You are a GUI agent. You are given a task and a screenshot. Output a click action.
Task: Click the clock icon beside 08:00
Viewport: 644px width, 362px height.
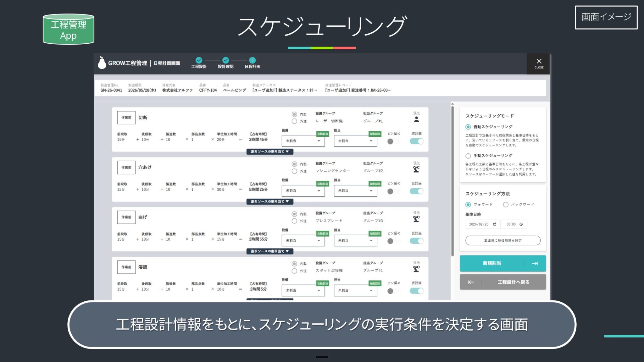tap(521, 224)
